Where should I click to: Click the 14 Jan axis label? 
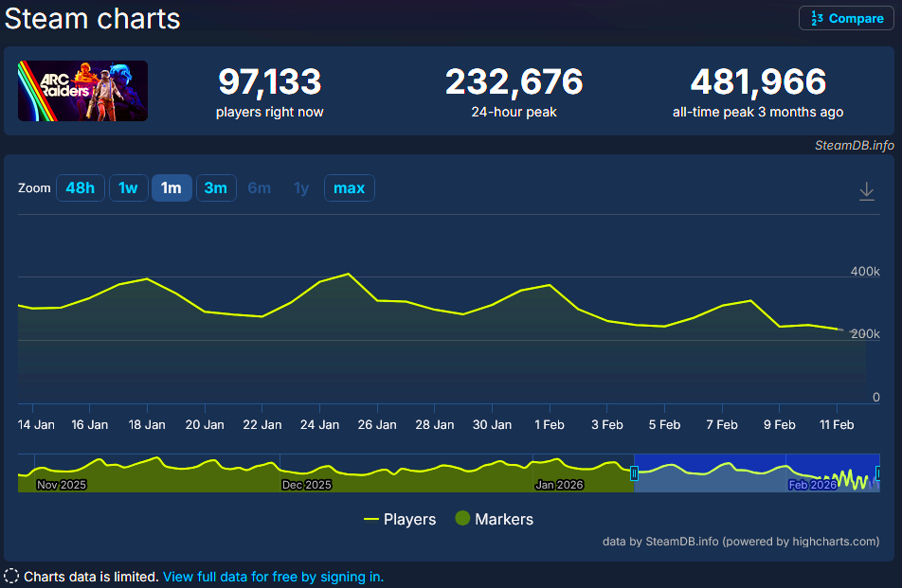pyautogui.click(x=36, y=425)
